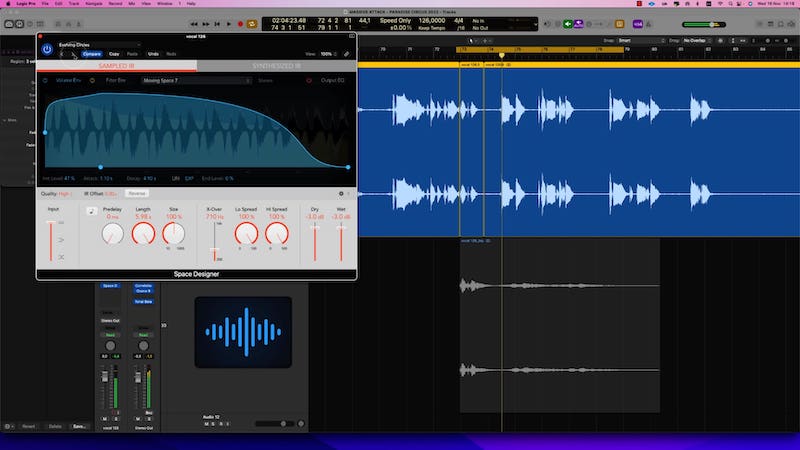The image size is (800, 450).
Task: Click the Metronome icon
Action: coord(649,24)
